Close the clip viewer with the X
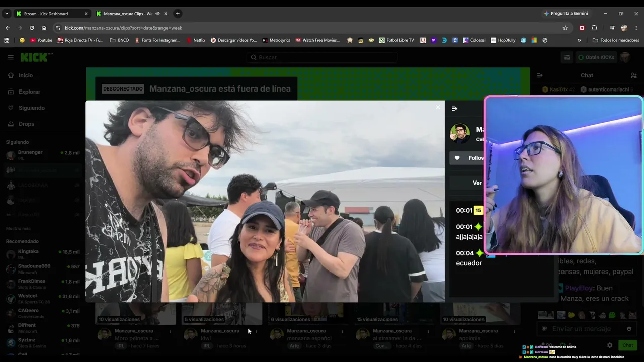 pos(438,107)
